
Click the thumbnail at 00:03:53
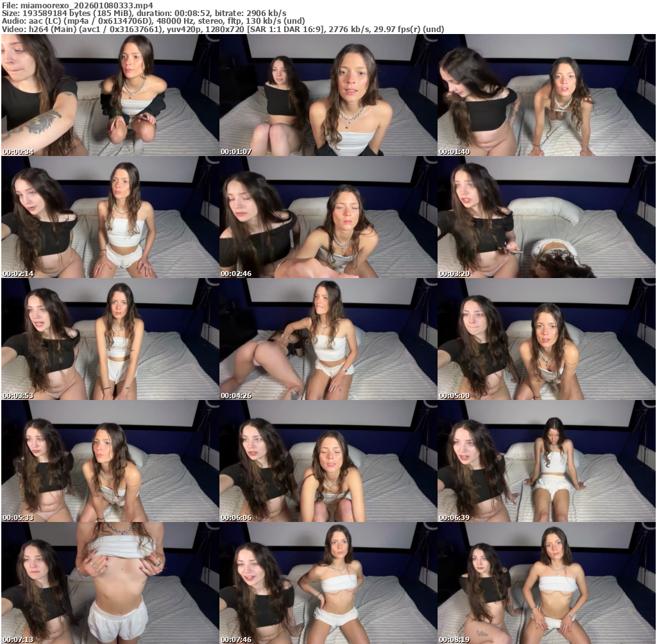[x=110, y=339]
